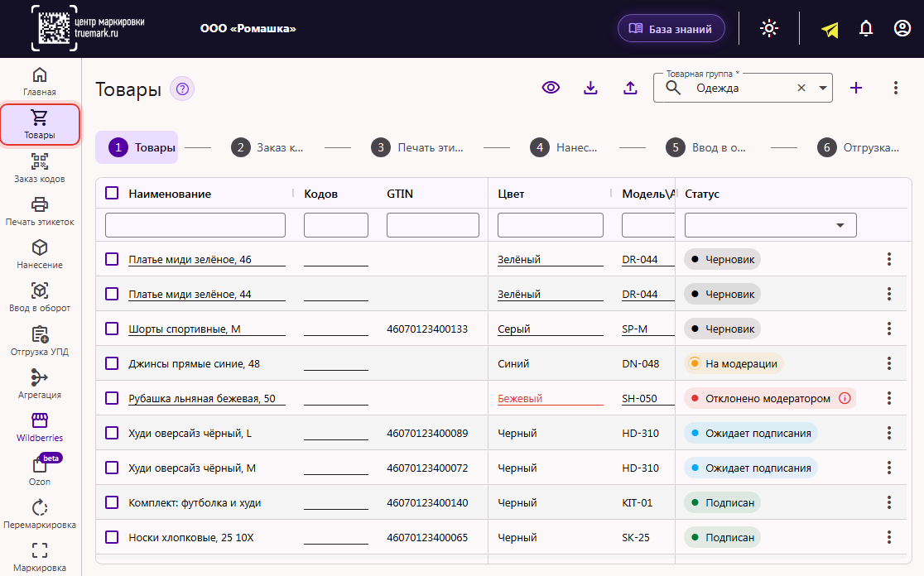924x576 pixels.
Task: Show the rejection info icon for Отклонено модератором
Action: 845,398
